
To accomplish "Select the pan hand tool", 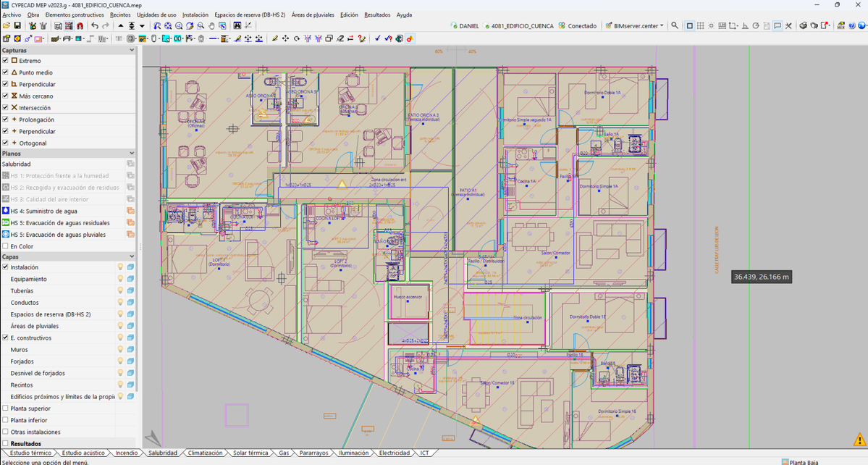I will click(211, 25).
